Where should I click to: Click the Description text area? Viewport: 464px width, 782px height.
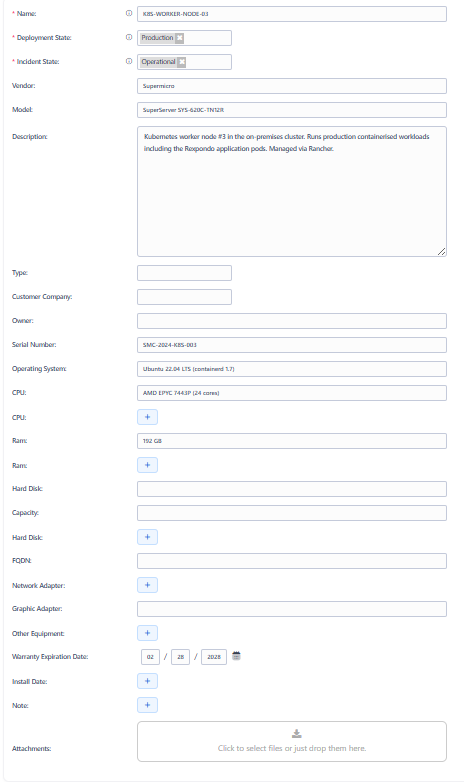pos(292,192)
